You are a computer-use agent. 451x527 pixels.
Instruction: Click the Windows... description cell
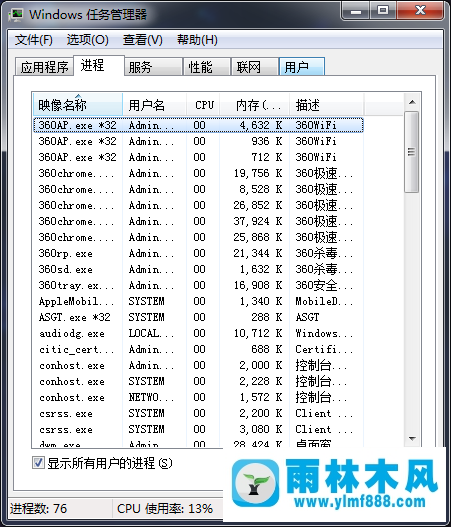(324, 333)
